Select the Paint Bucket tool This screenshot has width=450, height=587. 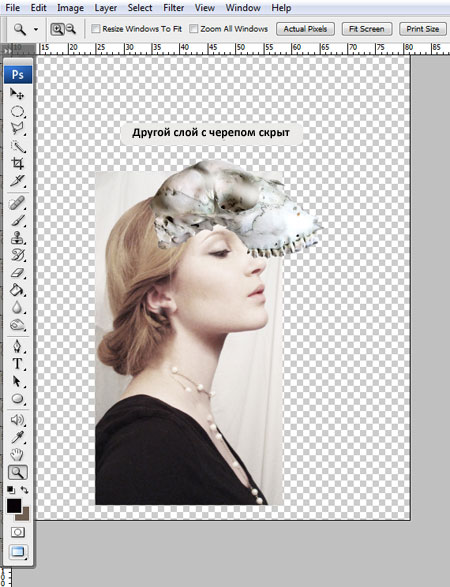pos(17,290)
